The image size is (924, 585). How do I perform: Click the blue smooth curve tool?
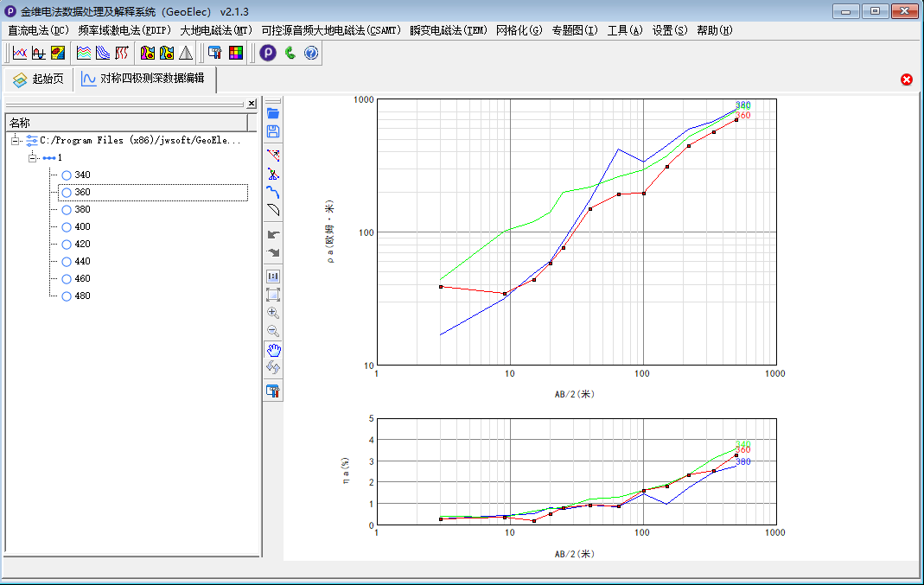point(273,192)
